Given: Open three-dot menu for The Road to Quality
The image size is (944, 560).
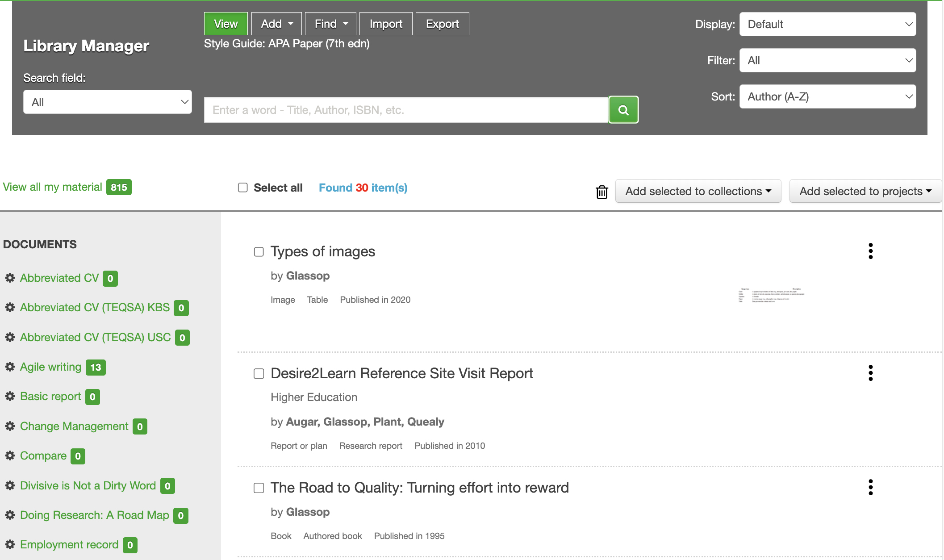Looking at the screenshot, I should click(870, 487).
